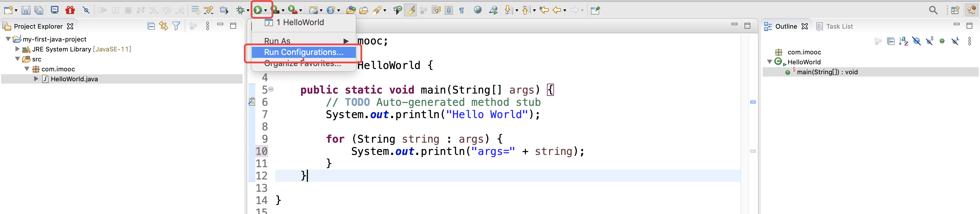Expand the HelloWorld.java tree node
This screenshot has height=214, width=980.
tap(36, 78)
